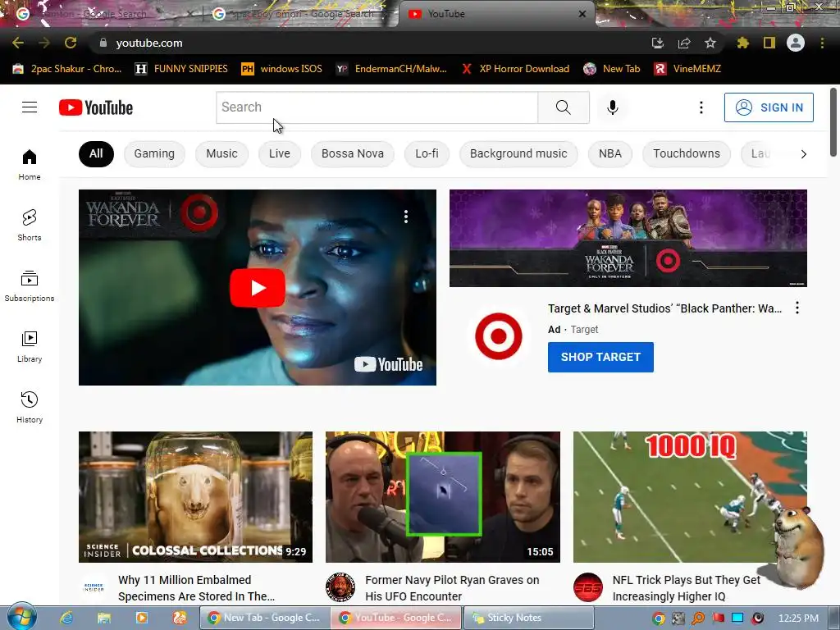The width and height of the screenshot is (840, 630).
Task: Select the Live filter chip
Action: click(280, 153)
